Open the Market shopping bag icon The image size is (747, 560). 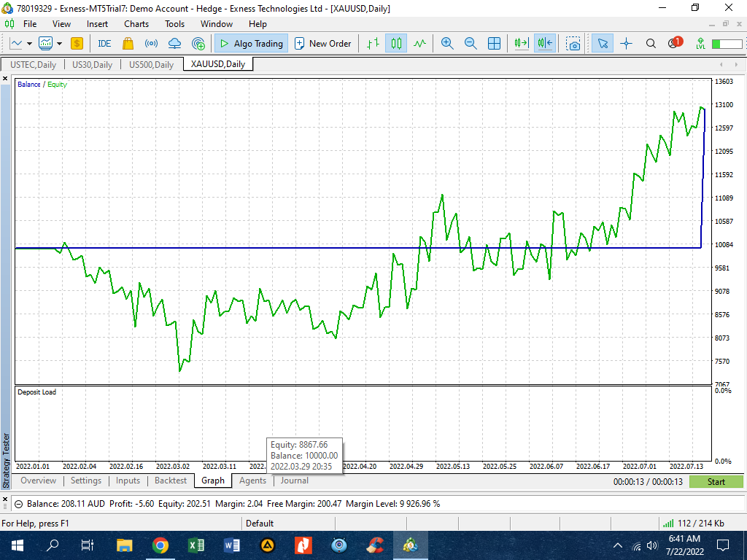tap(126, 44)
